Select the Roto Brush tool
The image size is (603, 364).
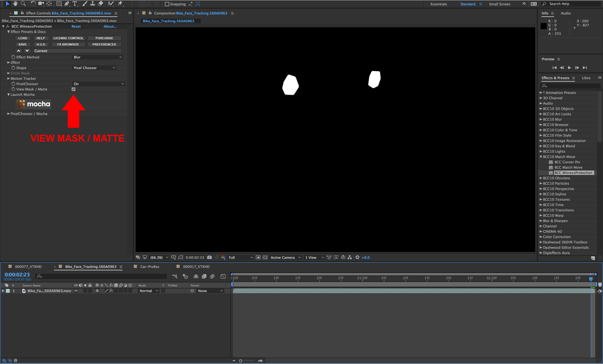point(110,4)
